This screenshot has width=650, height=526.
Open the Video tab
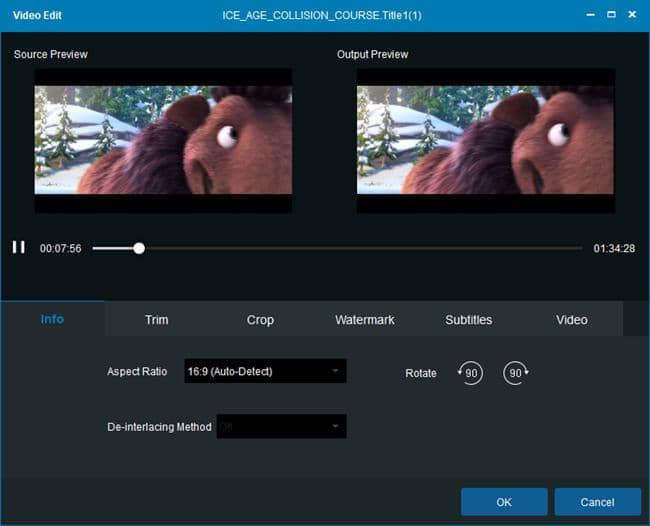tap(572, 320)
